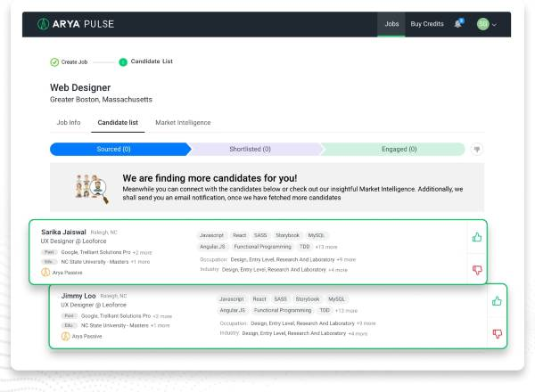535x392 pixels.
Task: Click Javascript skill tag on Jimmy's card
Action: pyautogui.click(x=232, y=299)
